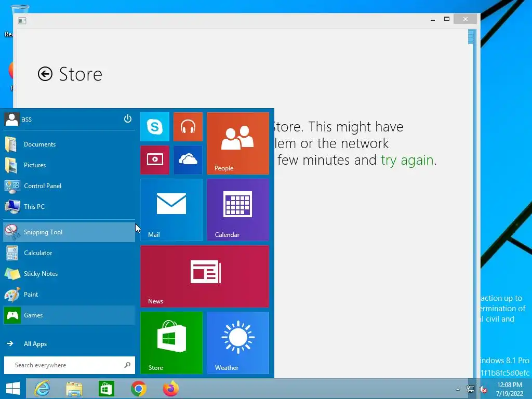Image resolution: width=532 pixels, height=399 pixels.
Task: Open Internet Explorer from the taskbar
Action: click(43, 389)
